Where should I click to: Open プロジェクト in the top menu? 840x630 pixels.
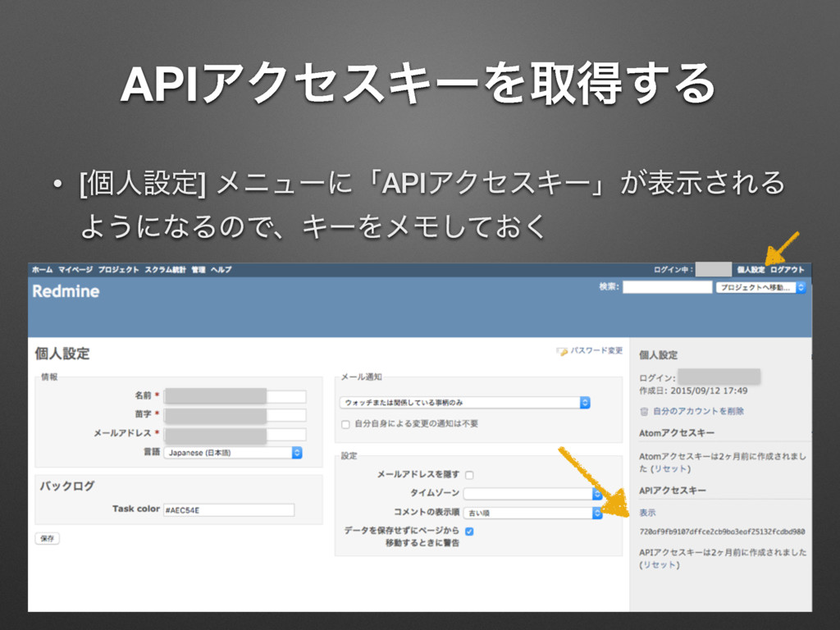[118, 269]
